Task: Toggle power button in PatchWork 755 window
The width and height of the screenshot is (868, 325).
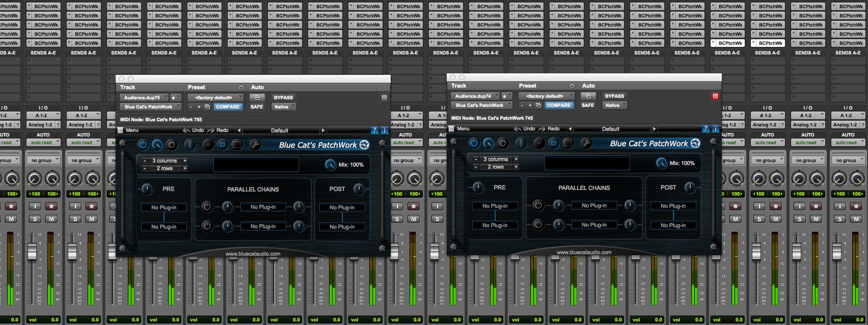Action: tap(143, 145)
